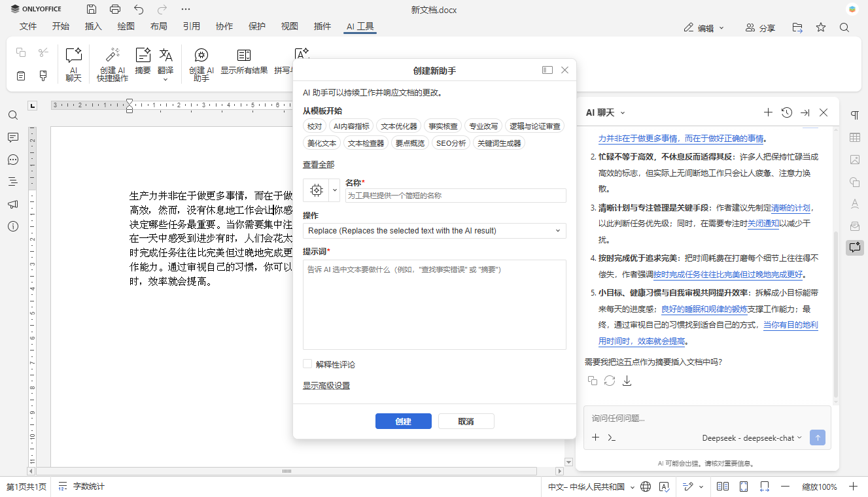Download the AI response
868x497 pixels.
point(627,381)
